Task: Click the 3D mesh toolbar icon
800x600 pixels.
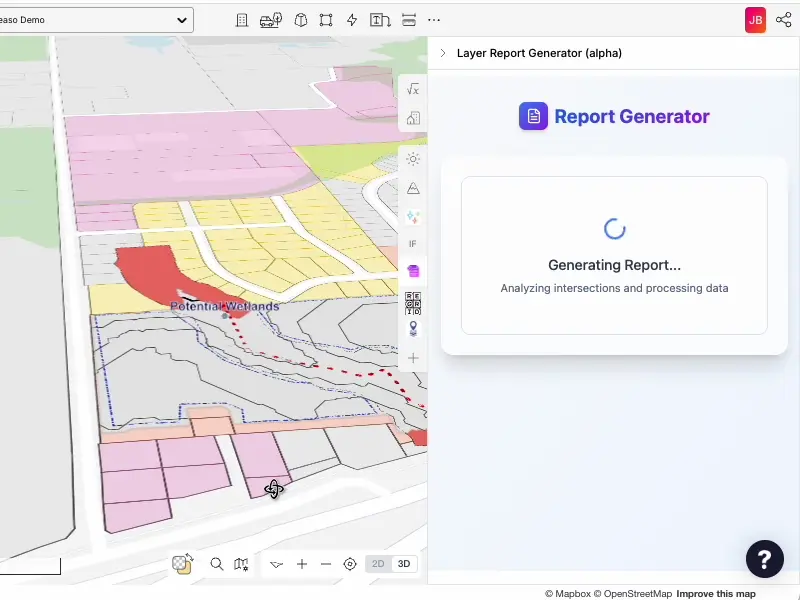Action: click(x=301, y=19)
